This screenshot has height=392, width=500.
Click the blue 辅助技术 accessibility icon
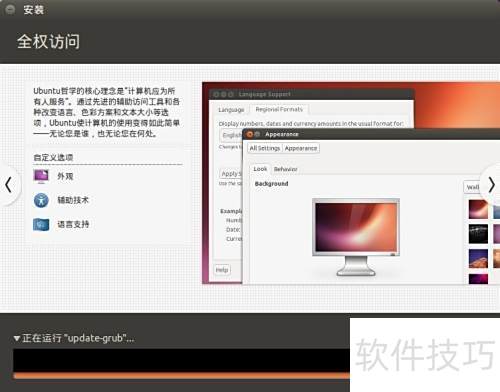41,200
